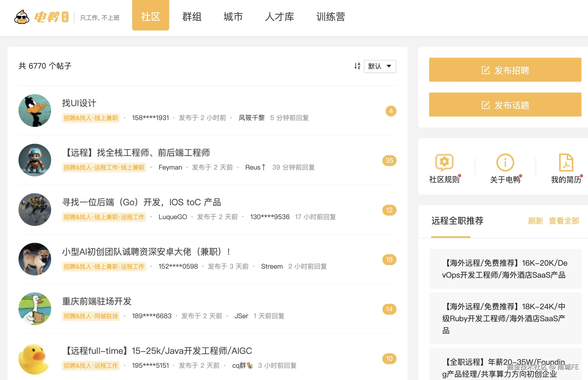Click the 刷新 link in 远程全职推荐
The height and width of the screenshot is (380, 588).
535,221
